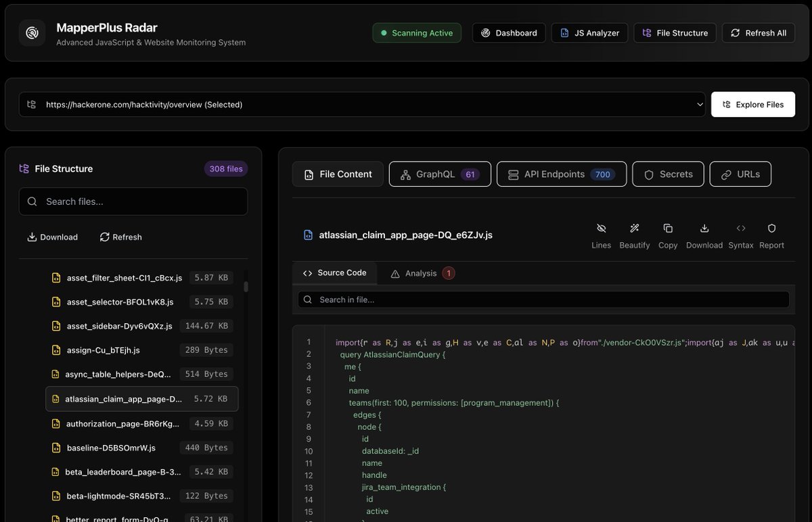Viewport: 812px width, 522px height.
Task: Click the 144.67 KB size label
Action: point(206,326)
